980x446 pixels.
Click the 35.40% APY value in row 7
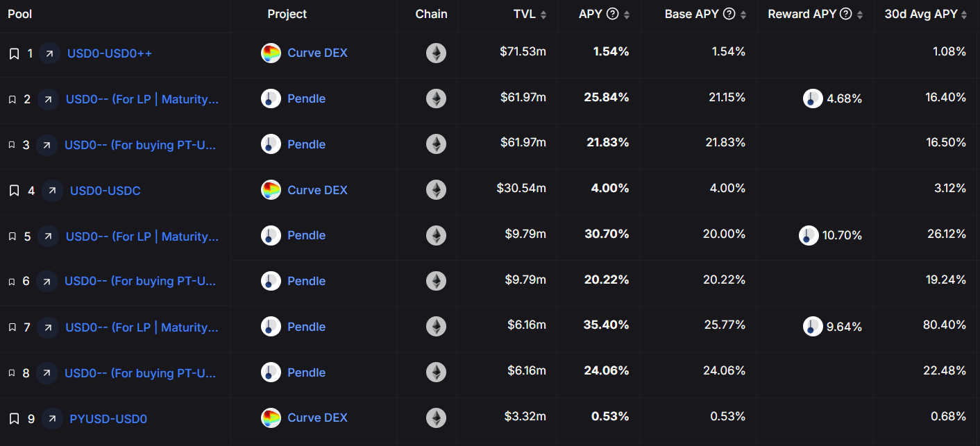point(606,325)
